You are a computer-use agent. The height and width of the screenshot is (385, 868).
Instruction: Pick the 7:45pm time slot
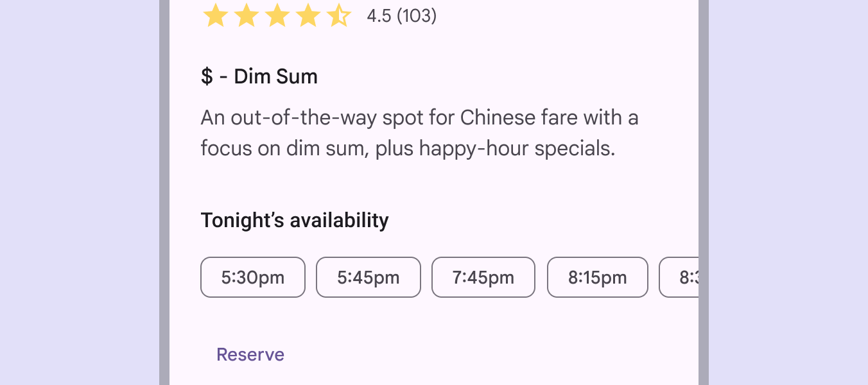483,277
